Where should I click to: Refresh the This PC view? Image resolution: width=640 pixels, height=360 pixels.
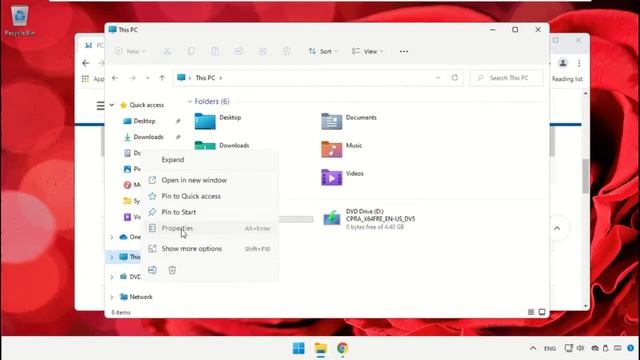pos(455,78)
